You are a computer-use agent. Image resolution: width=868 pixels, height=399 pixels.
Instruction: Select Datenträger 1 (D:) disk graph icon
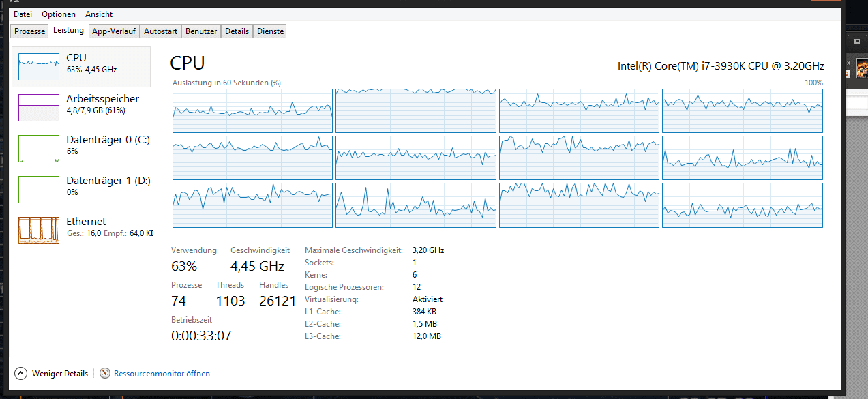tap(39, 190)
